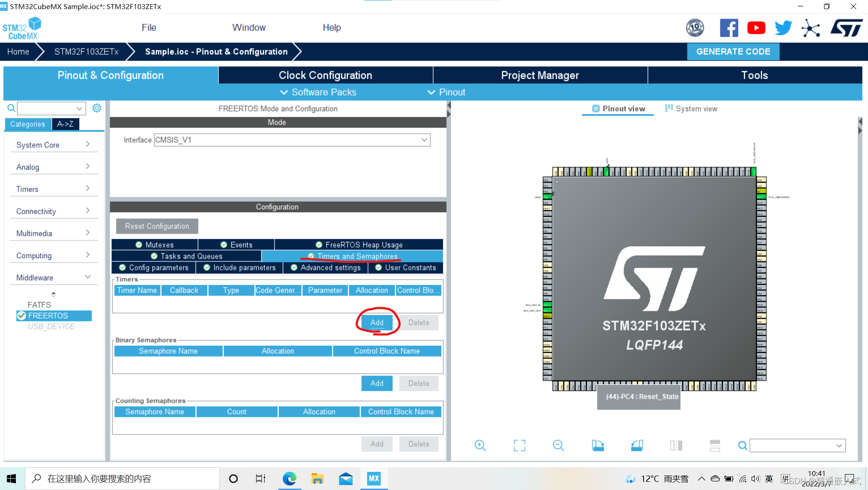Click the 10 years anniversary badge icon
This screenshot has width=868, height=490.
[x=695, y=28]
